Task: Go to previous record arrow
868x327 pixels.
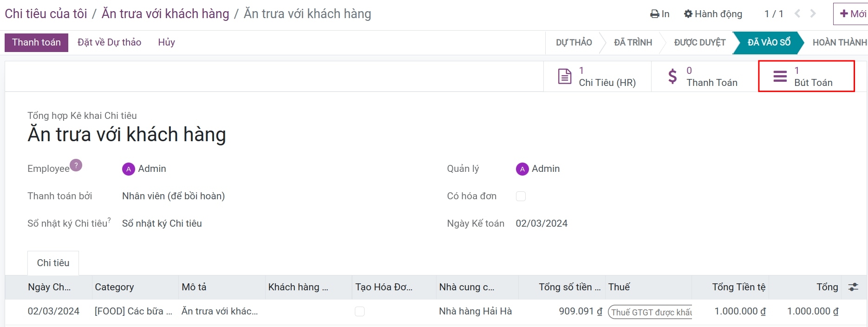Action: pos(797,14)
